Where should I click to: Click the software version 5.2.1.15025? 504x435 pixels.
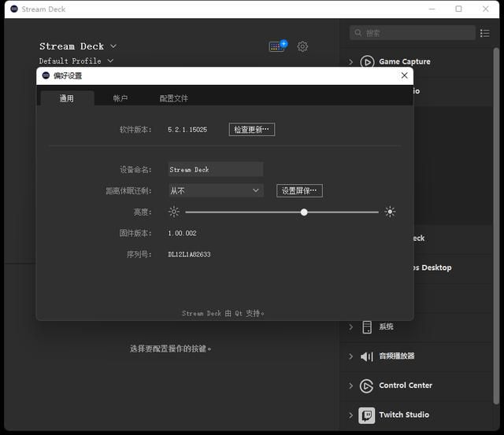187,130
